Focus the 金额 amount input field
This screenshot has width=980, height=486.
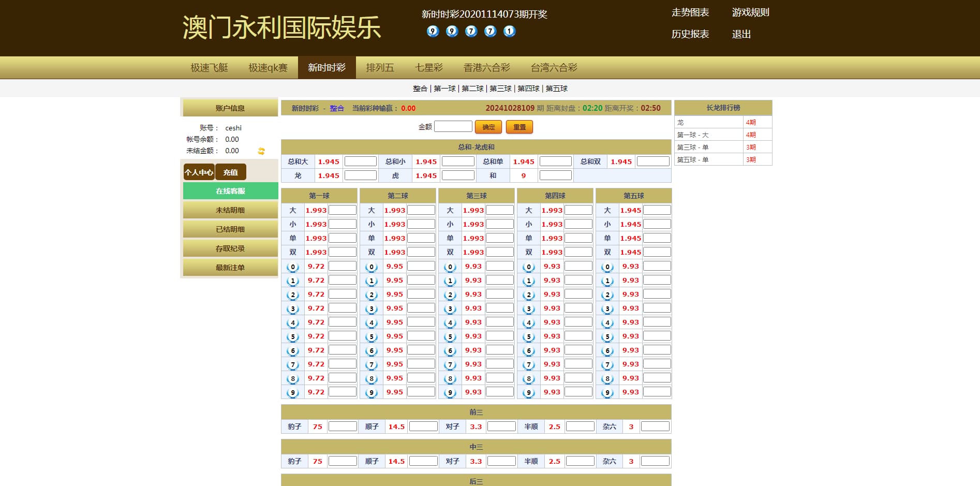pyautogui.click(x=453, y=127)
